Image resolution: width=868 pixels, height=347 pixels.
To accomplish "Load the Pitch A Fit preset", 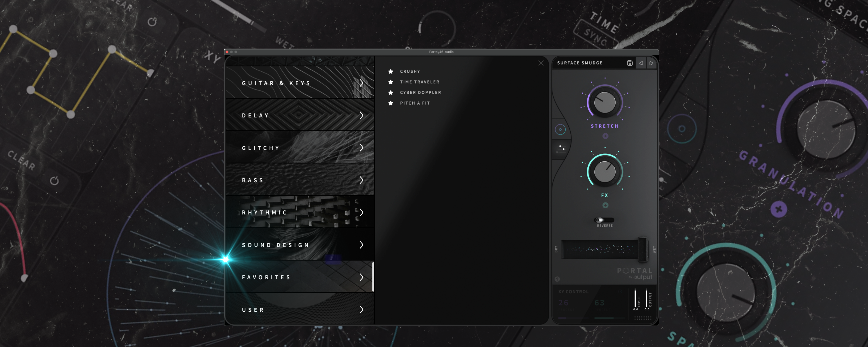I will coord(415,103).
